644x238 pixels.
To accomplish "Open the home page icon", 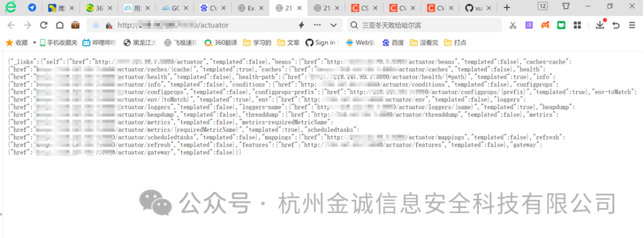I will (x=60, y=26).
